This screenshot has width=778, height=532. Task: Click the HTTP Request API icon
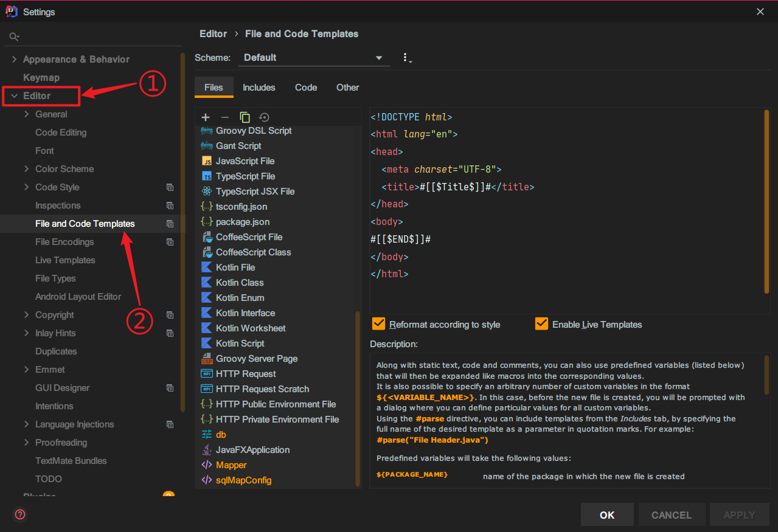pyautogui.click(x=206, y=374)
